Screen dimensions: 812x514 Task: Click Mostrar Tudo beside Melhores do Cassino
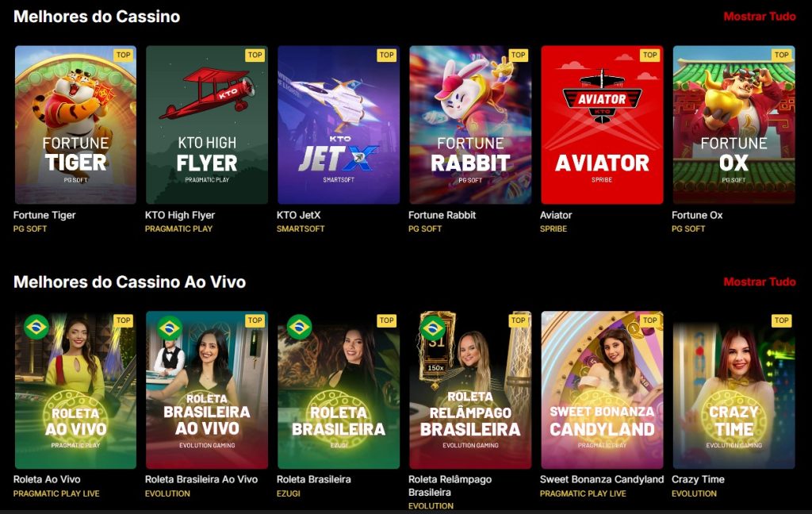(759, 17)
